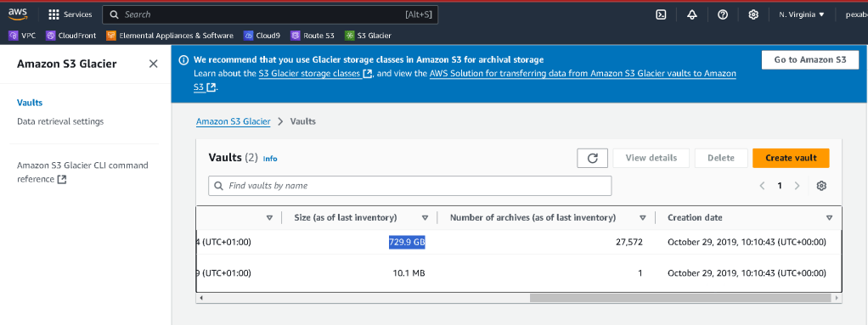Open the help question mark menu
The image size is (868, 325).
(x=723, y=15)
